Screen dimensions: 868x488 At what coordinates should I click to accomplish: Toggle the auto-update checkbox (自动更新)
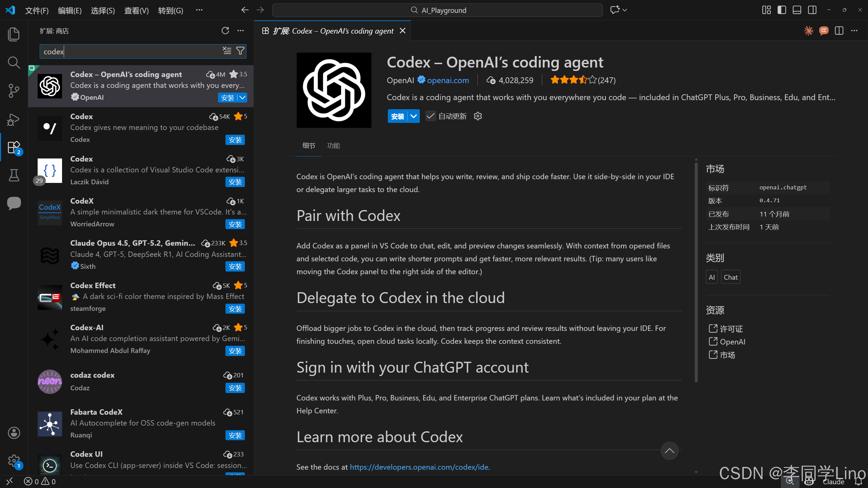[430, 116]
